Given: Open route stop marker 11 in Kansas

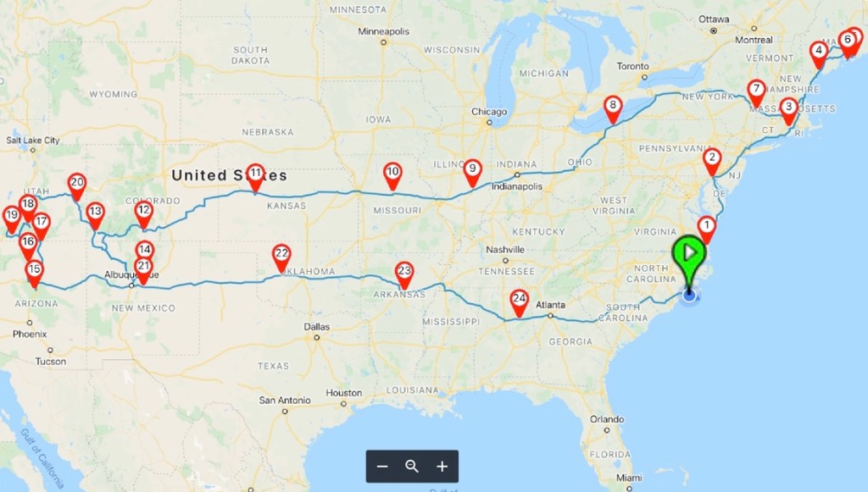Looking at the screenshot, I should pyautogui.click(x=255, y=178).
